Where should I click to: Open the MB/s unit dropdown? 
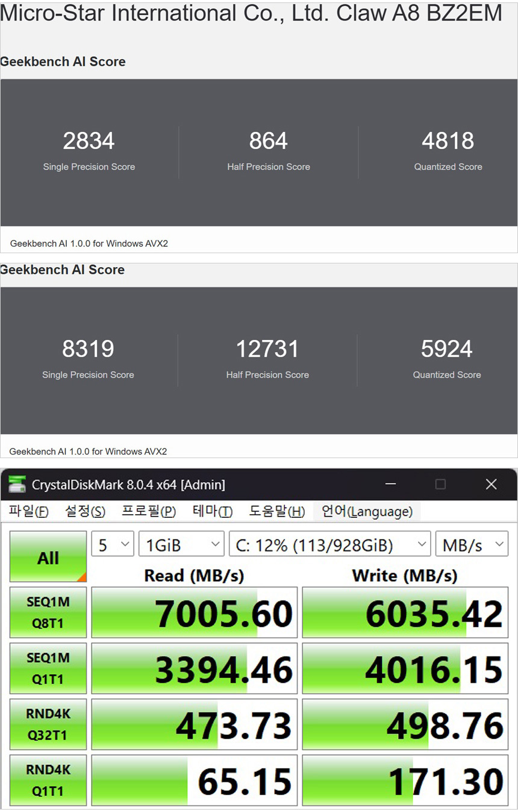click(472, 545)
